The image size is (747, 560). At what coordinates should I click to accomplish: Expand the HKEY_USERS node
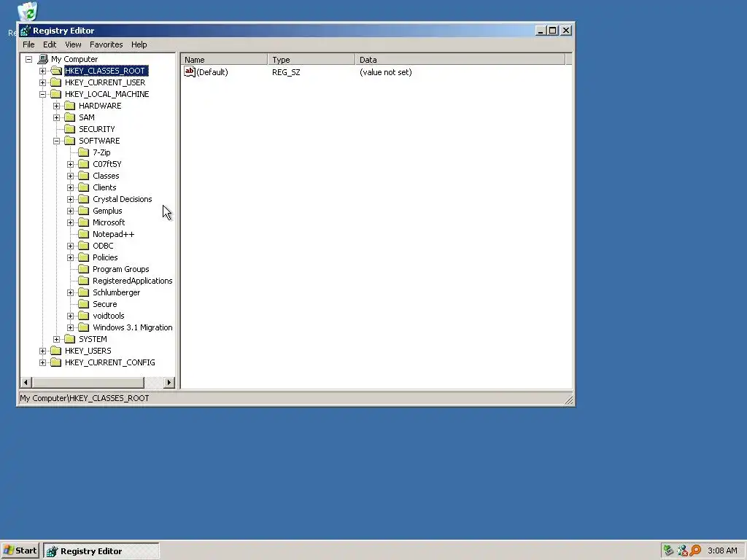pyautogui.click(x=42, y=351)
